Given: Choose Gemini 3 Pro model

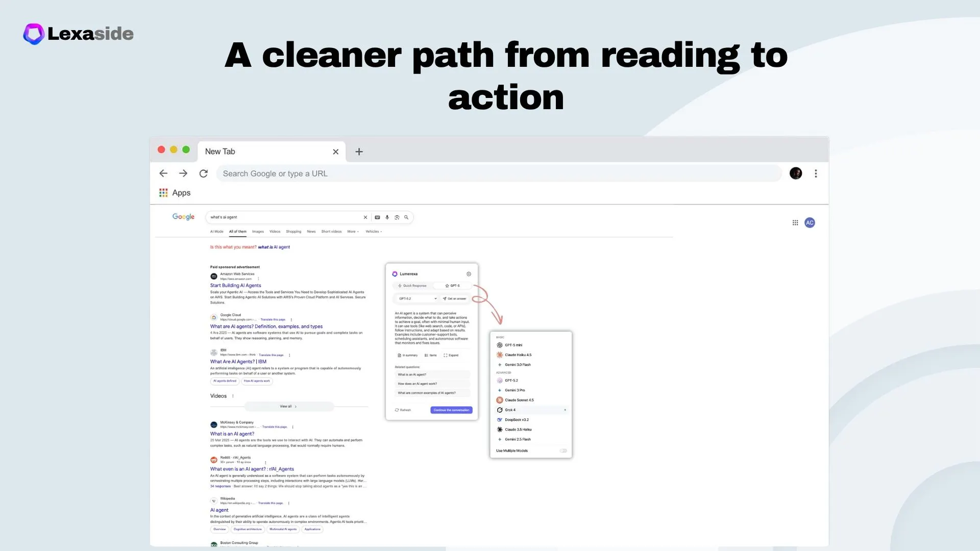Looking at the screenshot, I should click(531, 390).
